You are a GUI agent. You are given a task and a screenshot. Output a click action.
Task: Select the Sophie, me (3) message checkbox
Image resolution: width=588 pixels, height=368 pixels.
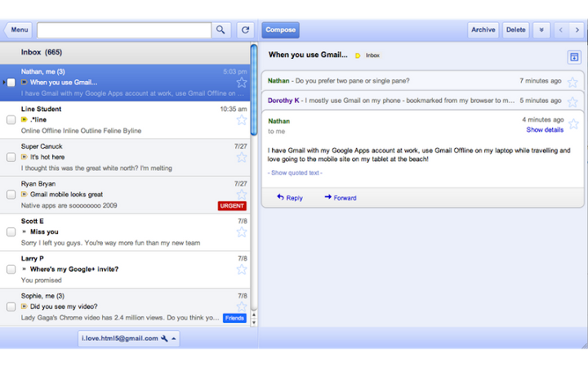pos(11,307)
